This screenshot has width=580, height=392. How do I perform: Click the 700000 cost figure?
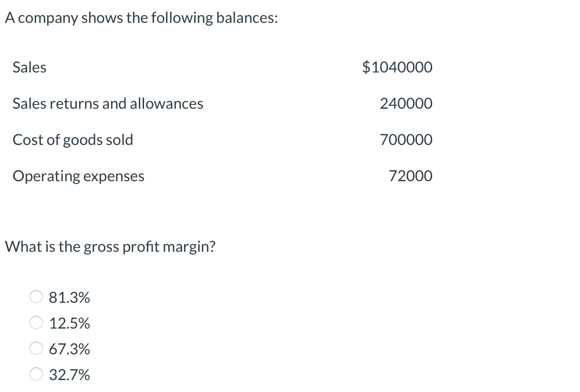[406, 140]
